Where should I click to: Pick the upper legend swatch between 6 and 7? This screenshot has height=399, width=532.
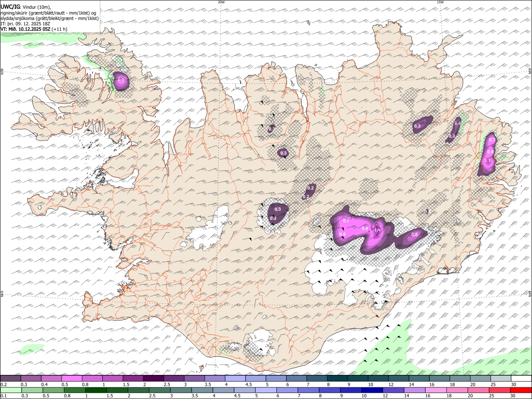pyautogui.click(x=296, y=378)
